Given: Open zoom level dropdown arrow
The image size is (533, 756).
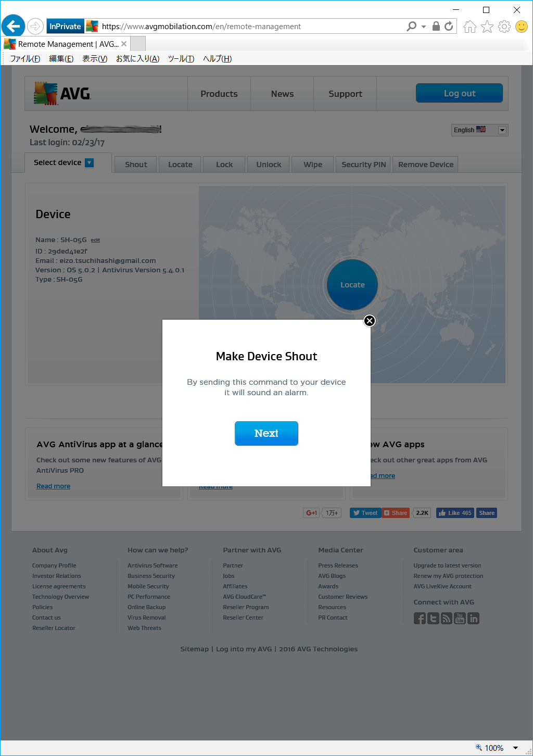Looking at the screenshot, I should [515, 748].
